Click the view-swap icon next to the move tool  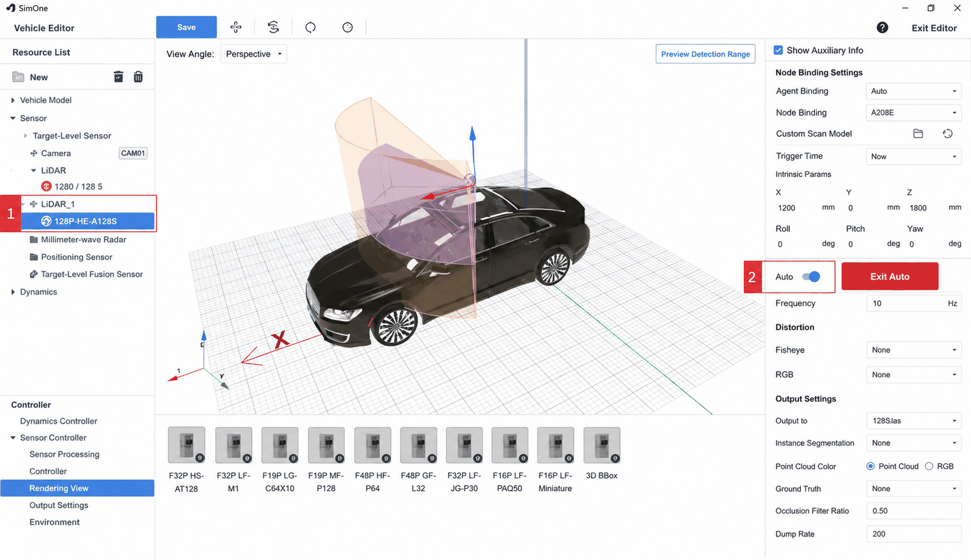[x=273, y=27]
